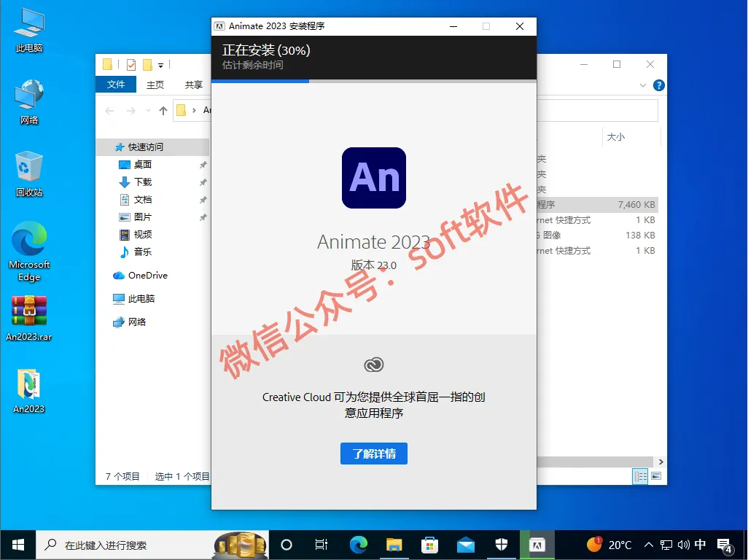Click the 了解详情 button in installer

pos(373,453)
